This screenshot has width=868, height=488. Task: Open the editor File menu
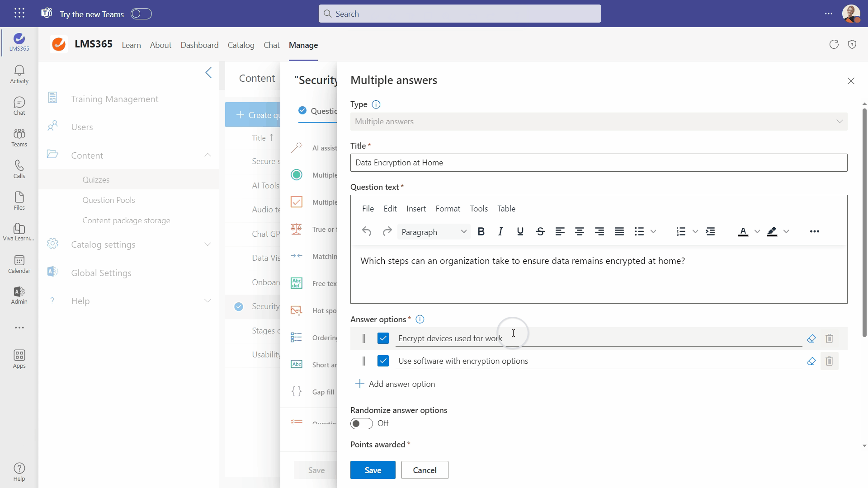tap(368, 209)
